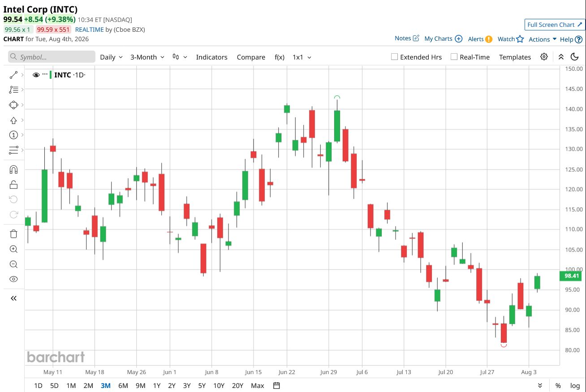Click the REALTIME link
The width and height of the screenshot is (586, 392).
click(89, 30)
